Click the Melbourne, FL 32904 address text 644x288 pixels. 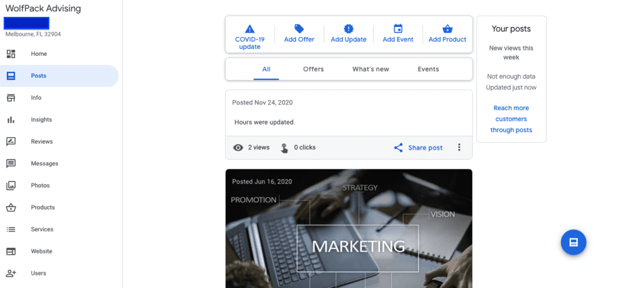pos(33,34)
